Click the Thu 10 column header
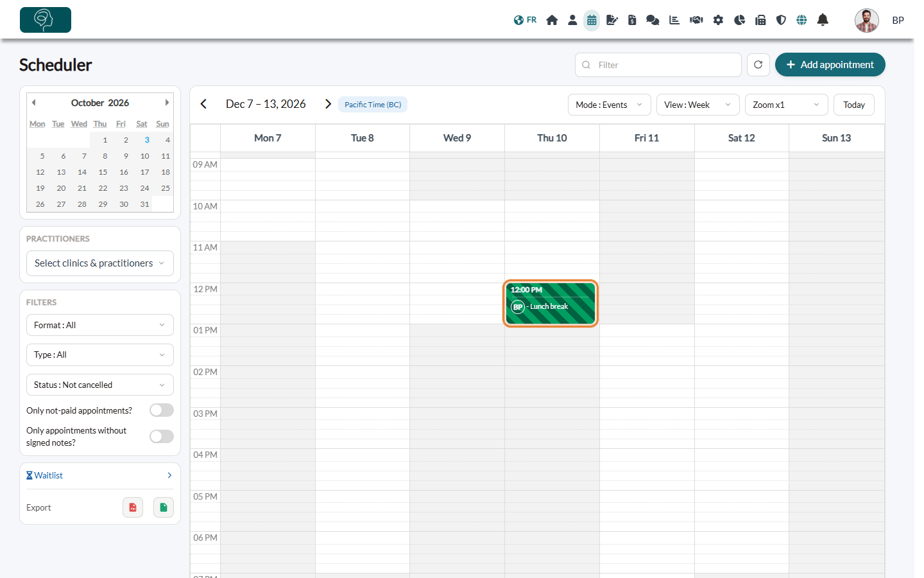The image size is (924, 578). pos(552,138)
